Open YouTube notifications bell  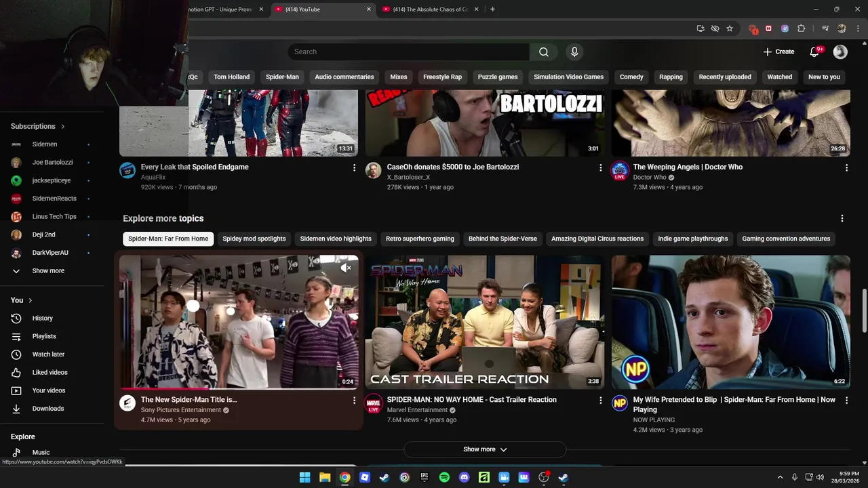815,52
